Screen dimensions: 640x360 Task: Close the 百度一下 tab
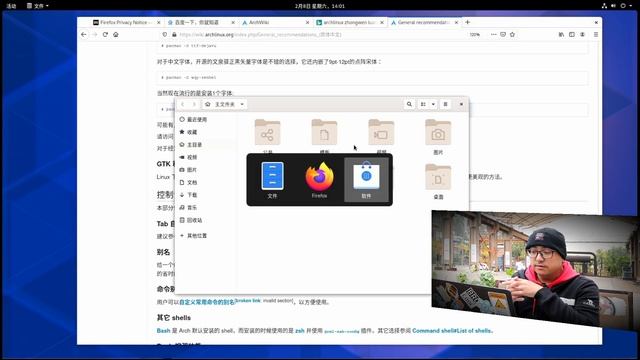click(x=233, y=22)
